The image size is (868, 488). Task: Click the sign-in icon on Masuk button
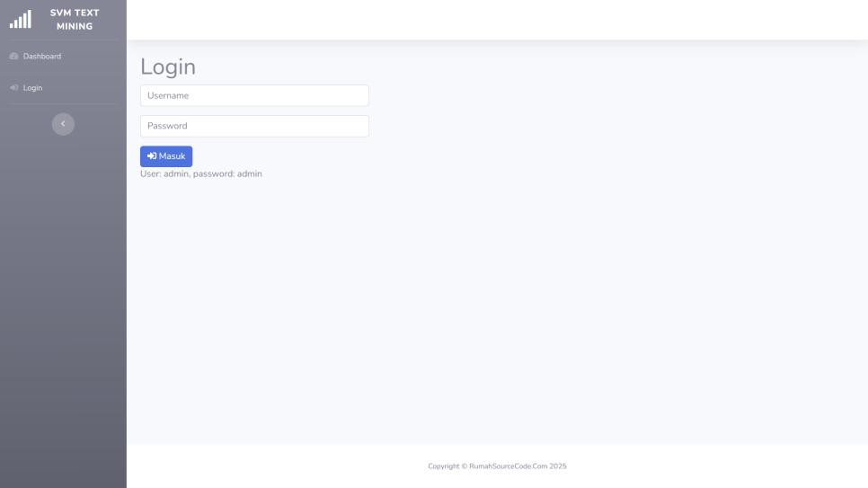[x=152, y=156]
